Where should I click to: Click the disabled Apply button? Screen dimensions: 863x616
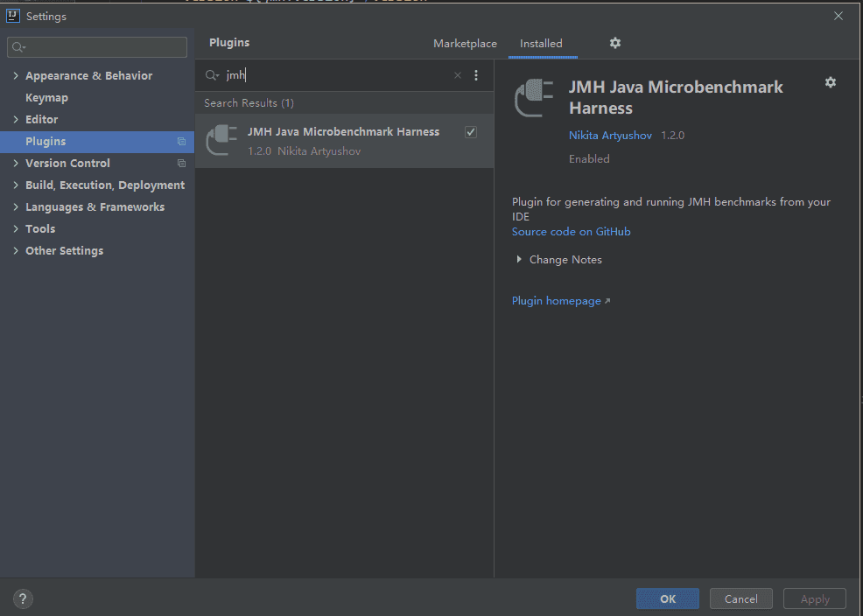[815, 598]
